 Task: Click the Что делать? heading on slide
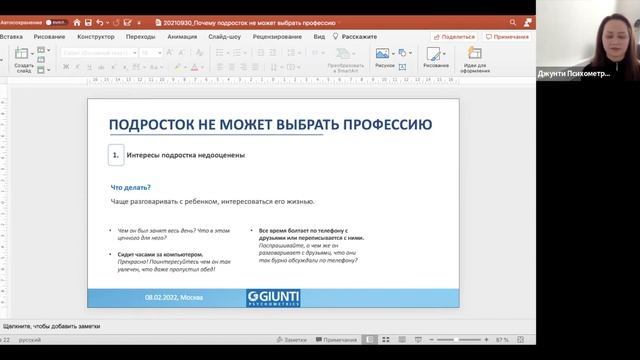click(x=131, y=187)
